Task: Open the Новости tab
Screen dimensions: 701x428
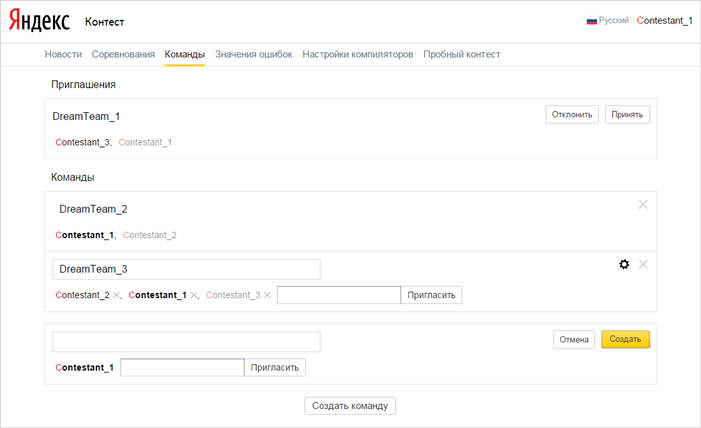Action: coord(63,54)
